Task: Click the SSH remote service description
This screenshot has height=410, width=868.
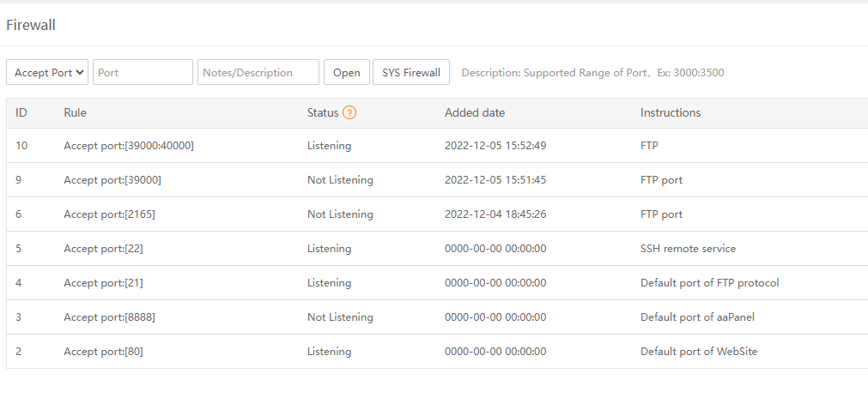Action: (x=688, y=249)
